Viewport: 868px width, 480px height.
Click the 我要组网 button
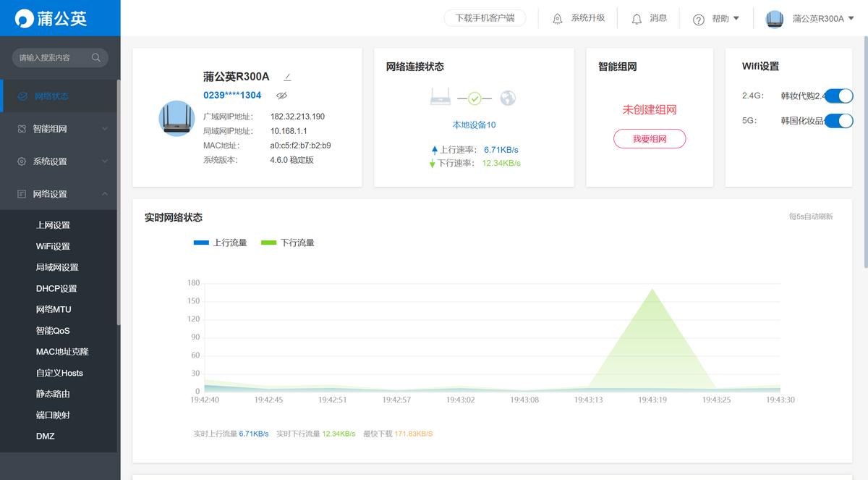649,138
